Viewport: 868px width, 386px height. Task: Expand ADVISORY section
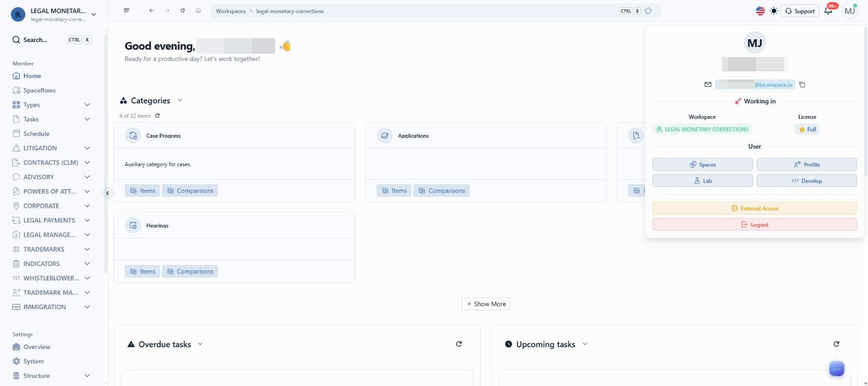pos(87,177)
